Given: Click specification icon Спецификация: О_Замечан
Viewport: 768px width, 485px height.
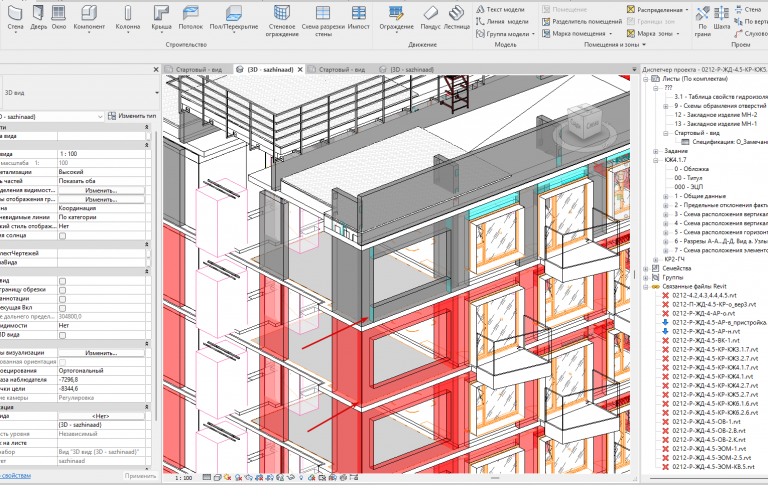Looking at the screenshot, I should click(x=685, y=142).
